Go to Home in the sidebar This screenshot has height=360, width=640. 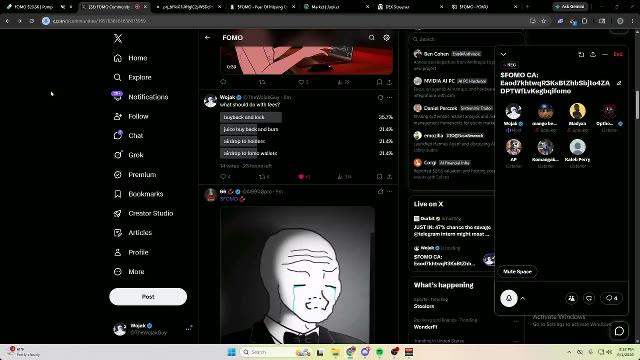click(x=131, y=58)
